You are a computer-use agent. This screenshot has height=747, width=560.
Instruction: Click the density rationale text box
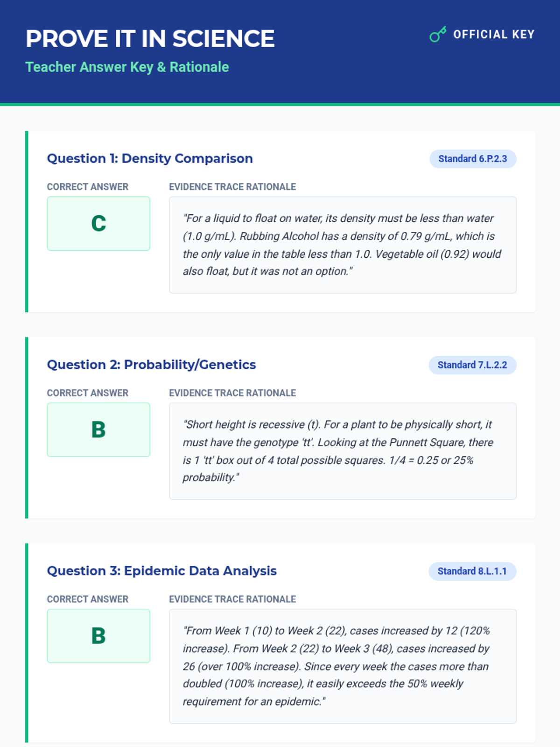[x=342, y=245]
